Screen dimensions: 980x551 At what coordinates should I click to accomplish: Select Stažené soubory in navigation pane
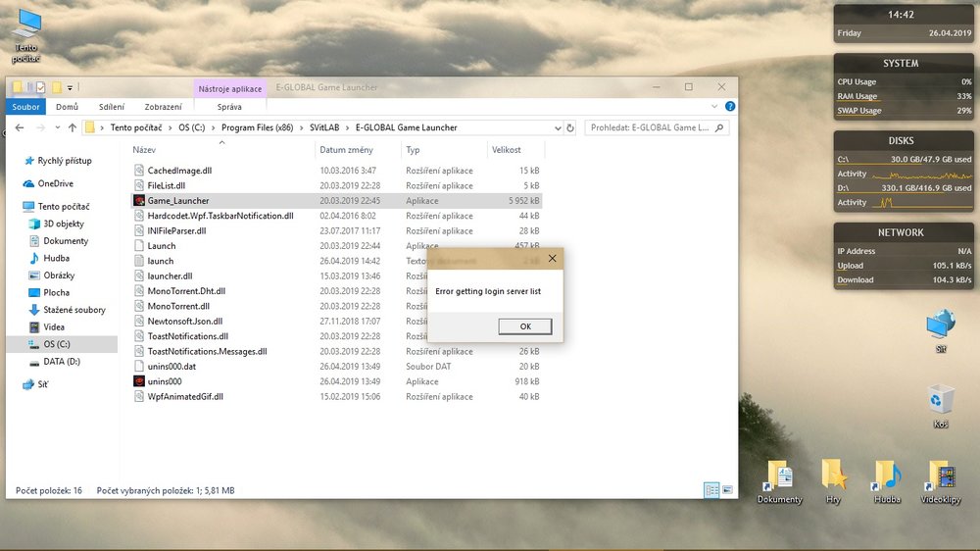(73, 310)
